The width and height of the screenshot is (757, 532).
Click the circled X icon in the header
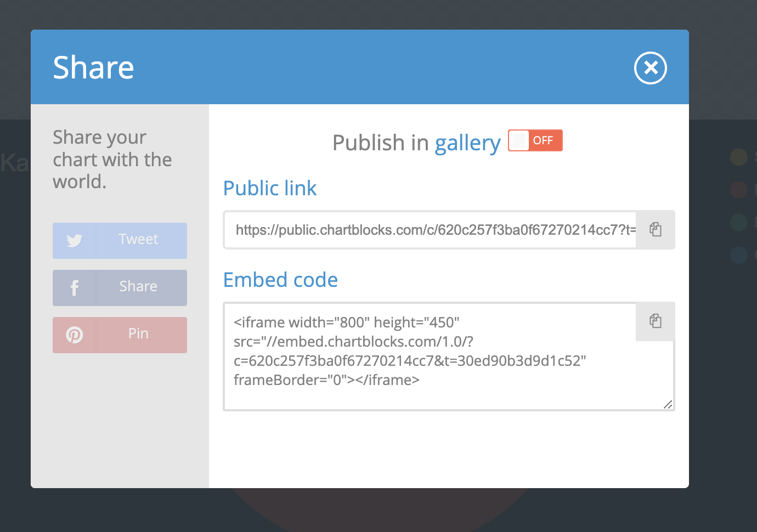pos(650,67)
